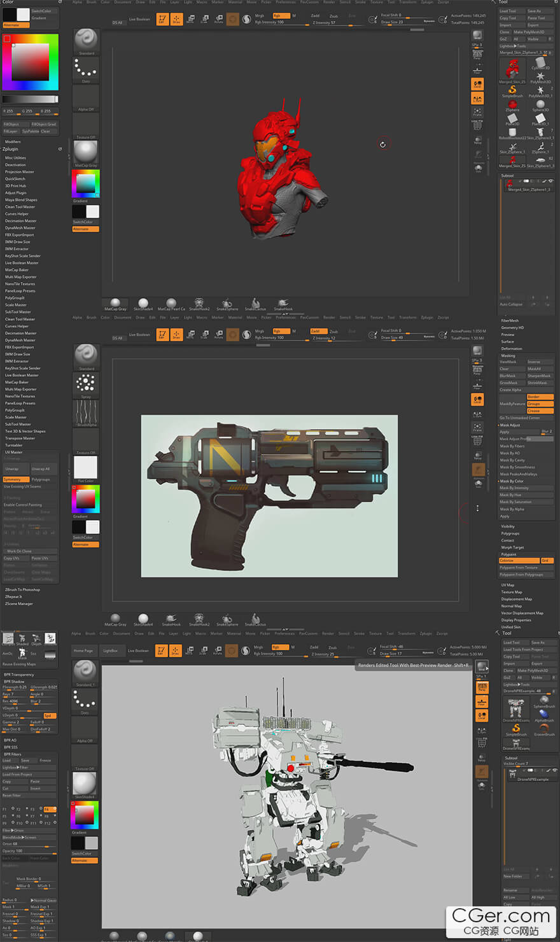The height and width of the screenshot is (942, 560).
Task: Click the FillObject button
Action: pyautogui.click(x=15, y=124)
